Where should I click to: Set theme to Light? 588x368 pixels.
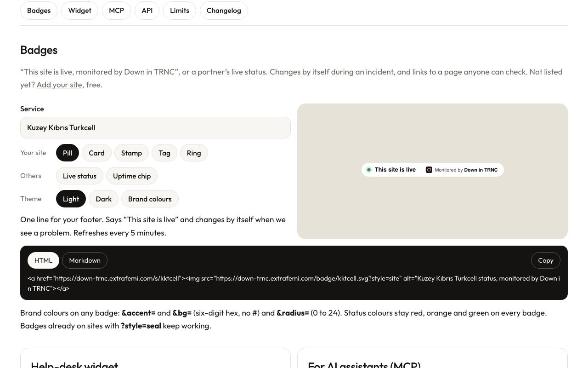click(x=71, y=199)
